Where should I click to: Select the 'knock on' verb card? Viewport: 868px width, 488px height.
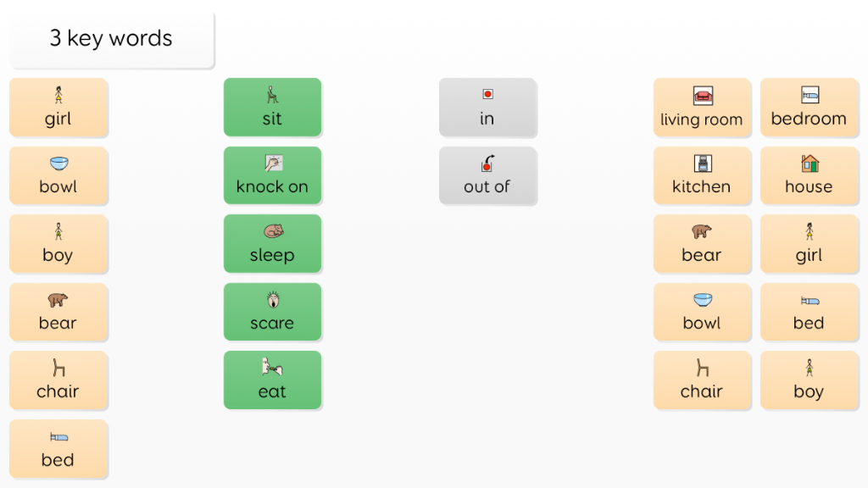tap(272, 175)
